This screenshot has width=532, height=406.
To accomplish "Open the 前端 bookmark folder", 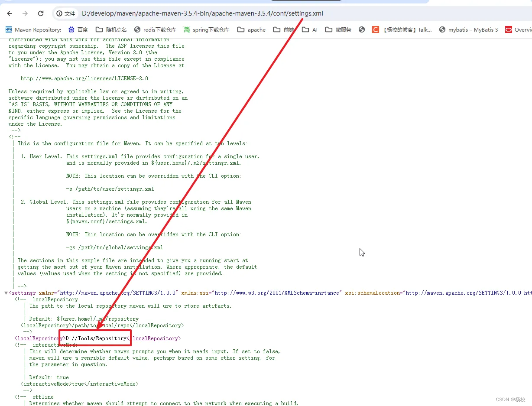I will [x=284, y=29].
